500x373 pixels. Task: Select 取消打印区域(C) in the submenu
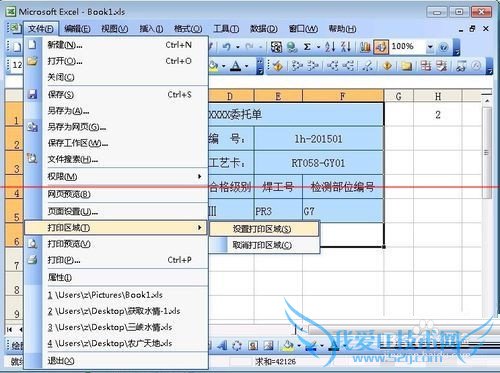tap(264, 245)
